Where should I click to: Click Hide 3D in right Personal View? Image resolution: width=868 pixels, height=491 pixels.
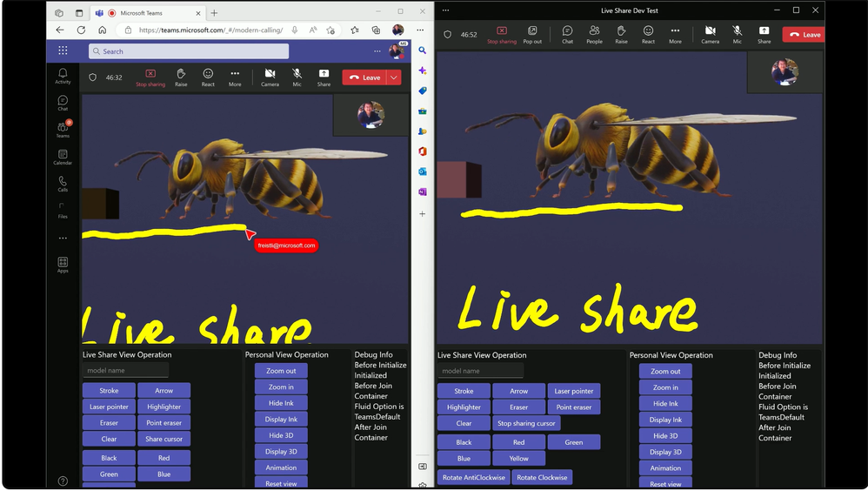point(665,435)
